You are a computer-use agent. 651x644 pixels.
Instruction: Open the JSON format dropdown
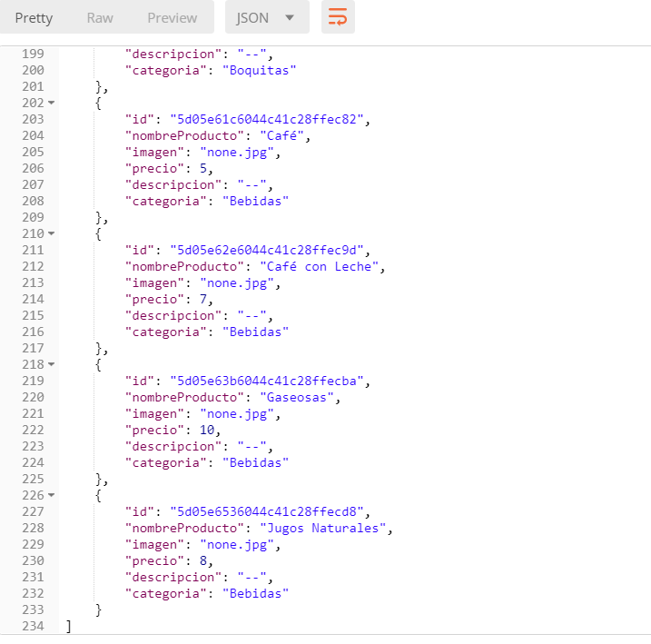coord(266,18)
